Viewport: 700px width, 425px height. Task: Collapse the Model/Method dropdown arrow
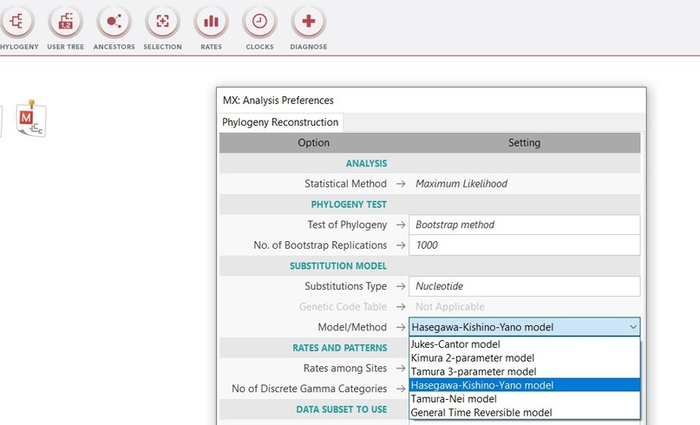pos(632,327)
